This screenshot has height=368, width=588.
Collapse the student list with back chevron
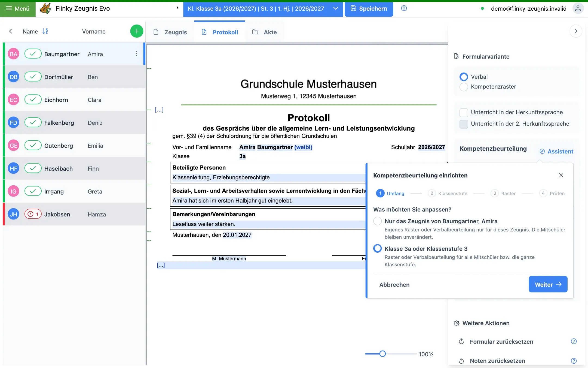tap(11, 31)
